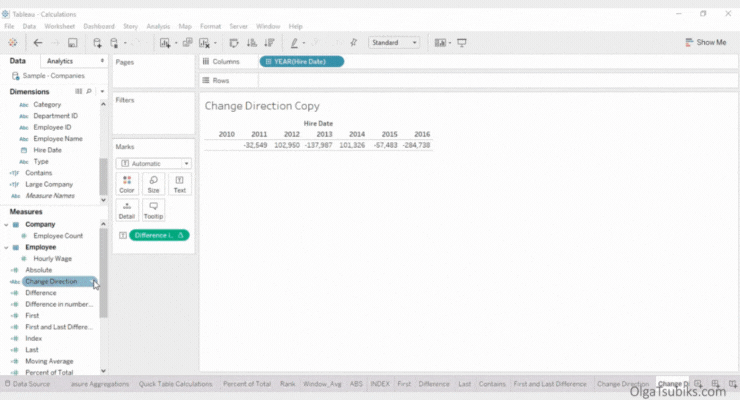
Task: Open the Tooltip mark card
Action: pos(153,210)
